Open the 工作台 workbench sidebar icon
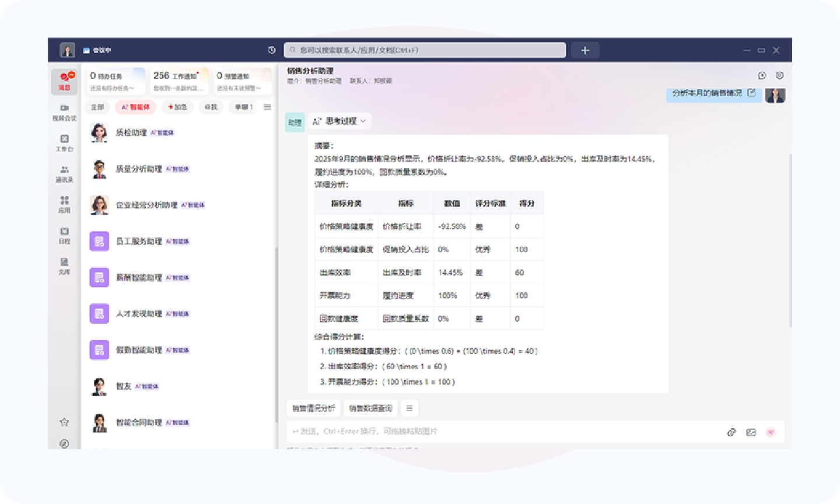Image resolution: width=840 pixels, height=504 pixels. pyautogui.click(x=64, y=143)
